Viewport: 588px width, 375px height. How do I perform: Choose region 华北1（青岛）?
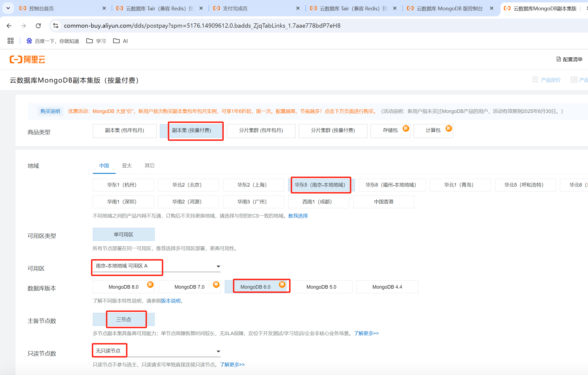tap(460, 185)
